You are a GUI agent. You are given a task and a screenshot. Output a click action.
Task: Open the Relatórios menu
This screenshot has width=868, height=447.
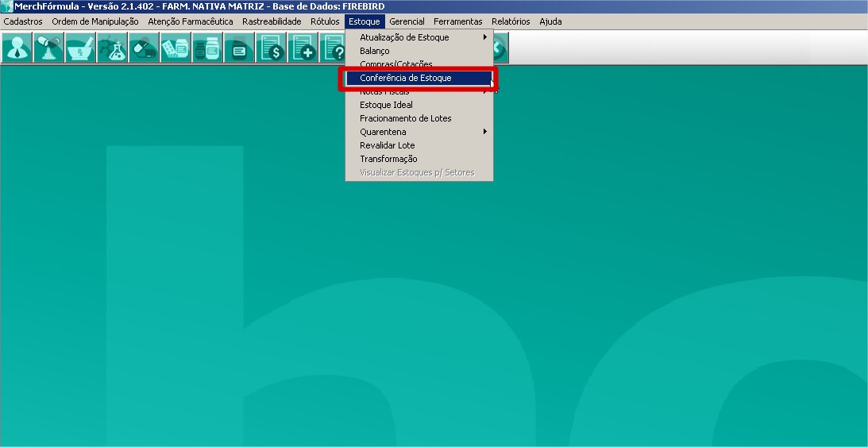(511, 21)
